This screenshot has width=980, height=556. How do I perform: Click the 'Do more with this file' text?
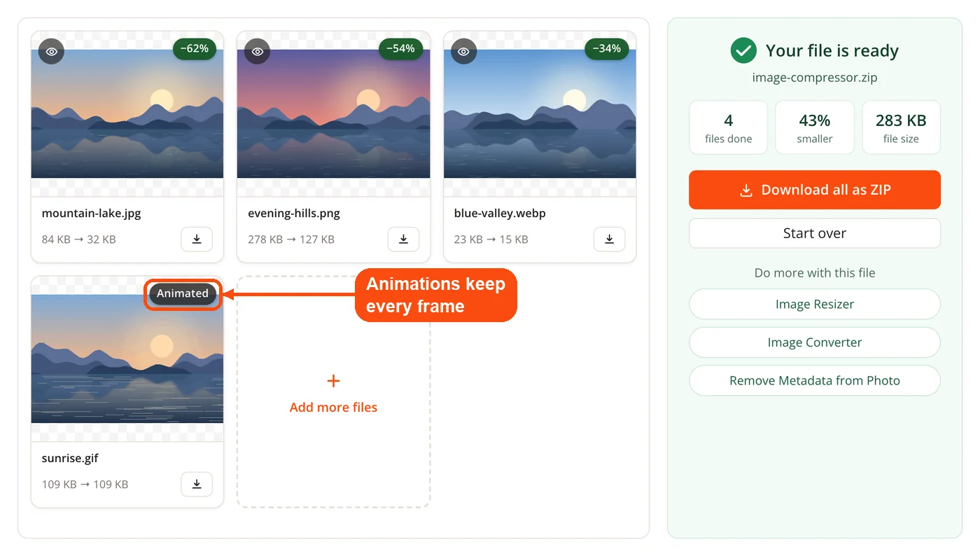[x=815, y=273]
